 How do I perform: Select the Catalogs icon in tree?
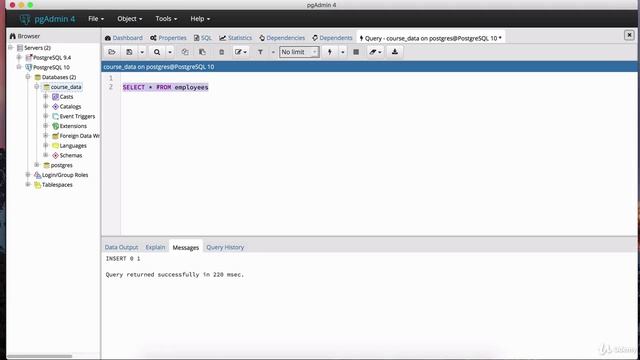[x=55, y=107]
